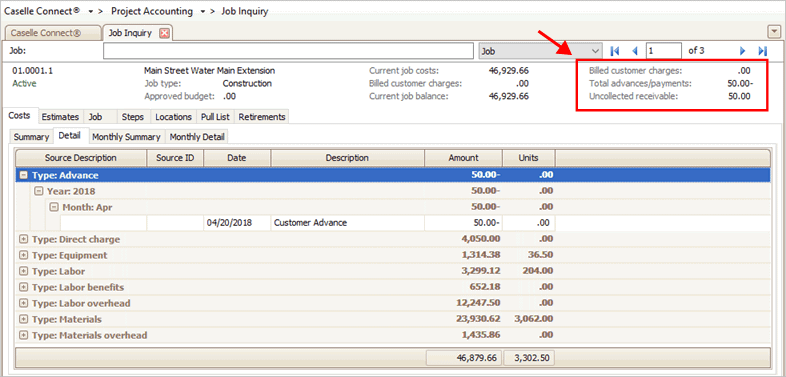Close the Job Inquiry tab
The image size is (786, 377).
pos(164,33)
